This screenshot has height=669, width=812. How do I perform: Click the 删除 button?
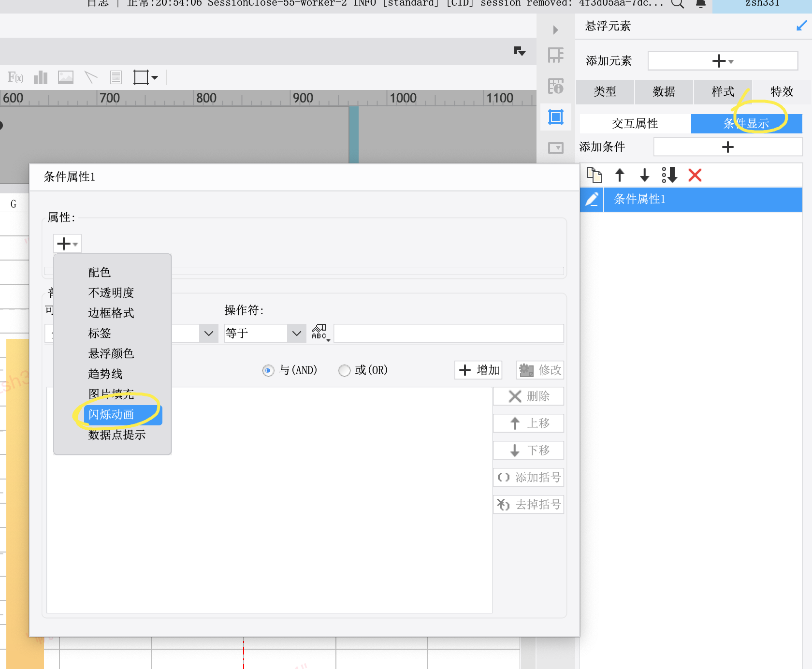[528, 396]
